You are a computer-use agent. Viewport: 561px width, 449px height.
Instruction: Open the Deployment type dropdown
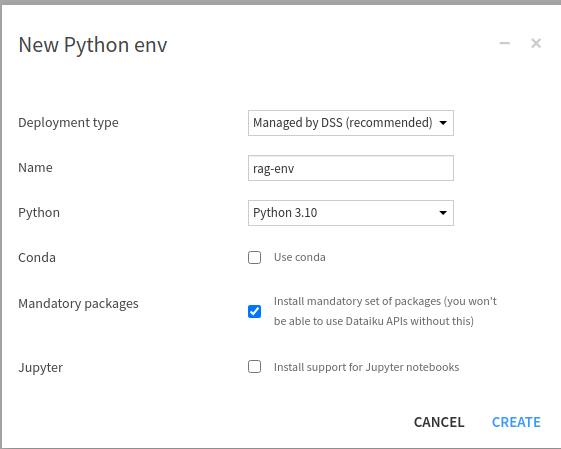pos(351,123)
